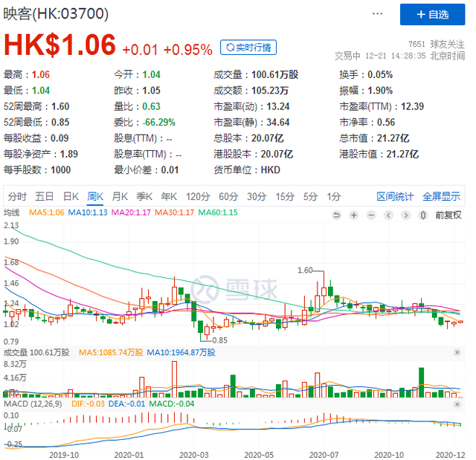Click the 7651 球友关注 followers text
The image size is (476, 460).
(x=437, y=45)
